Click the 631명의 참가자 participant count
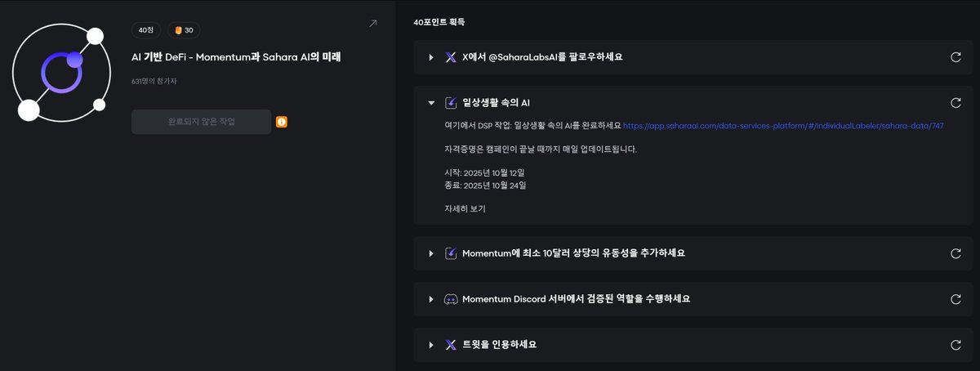980x371 pixels. click(154, 81)
